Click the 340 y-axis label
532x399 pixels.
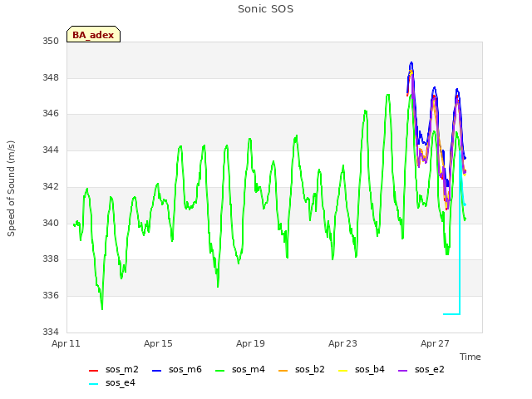pos(51,223)
